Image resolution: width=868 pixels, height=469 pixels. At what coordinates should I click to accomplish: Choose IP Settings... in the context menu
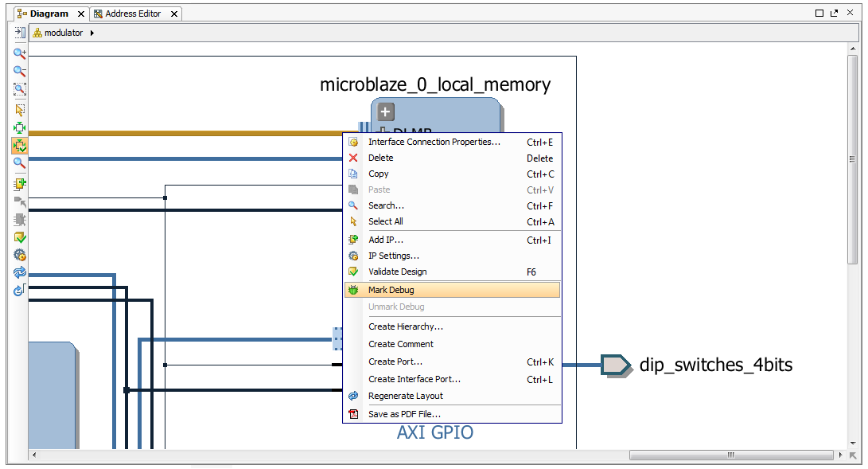tap(452, 256)
